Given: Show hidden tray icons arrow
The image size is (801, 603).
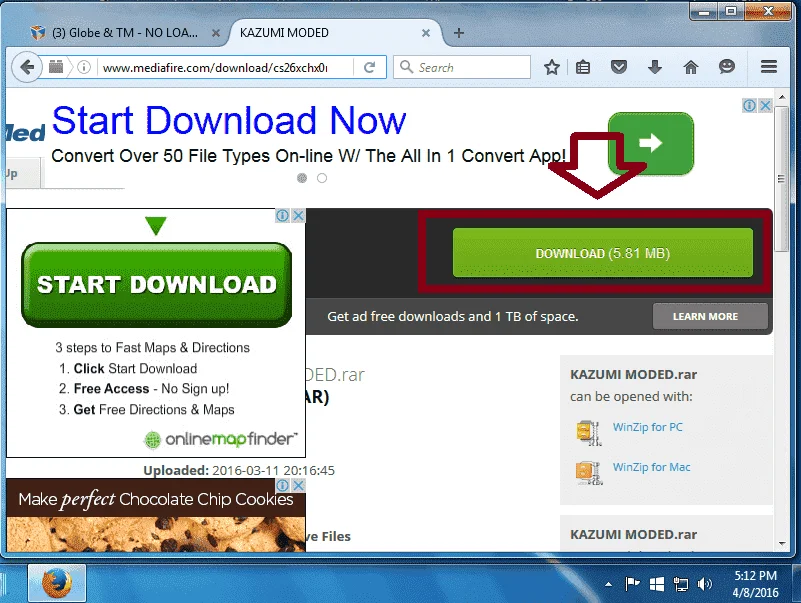Looking at the screenshot, I should pos(608,584).
